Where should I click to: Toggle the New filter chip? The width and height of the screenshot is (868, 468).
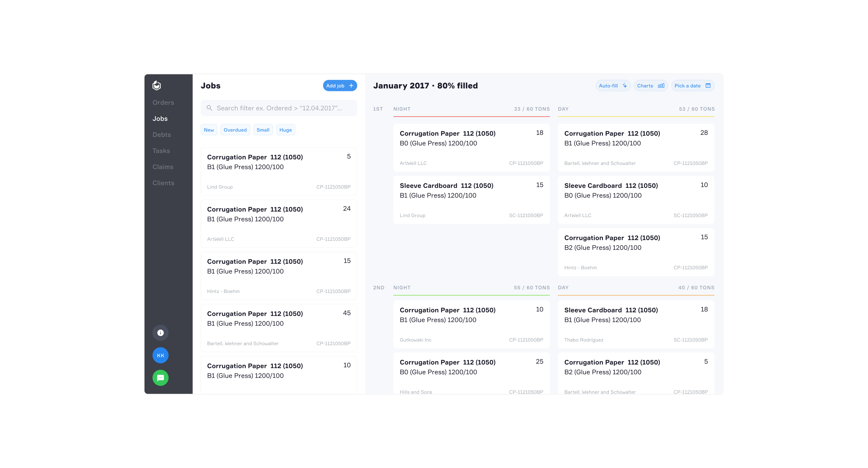coord(209,130)
